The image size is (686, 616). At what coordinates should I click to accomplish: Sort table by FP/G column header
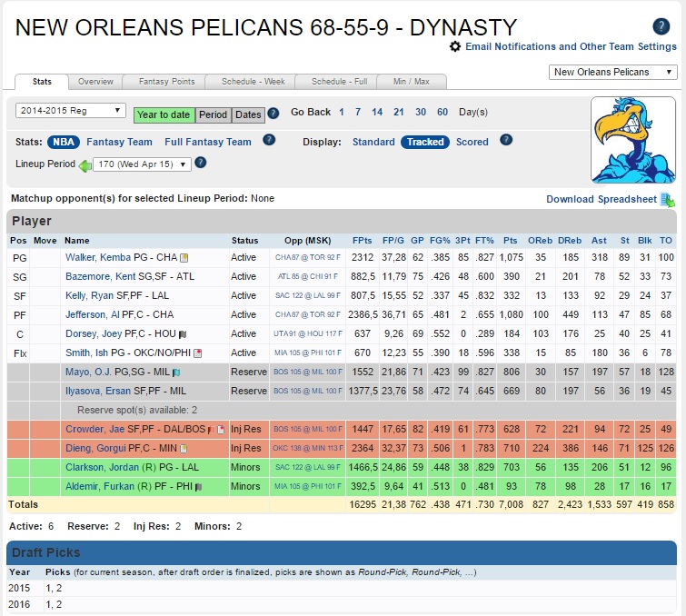click(393, 241)
